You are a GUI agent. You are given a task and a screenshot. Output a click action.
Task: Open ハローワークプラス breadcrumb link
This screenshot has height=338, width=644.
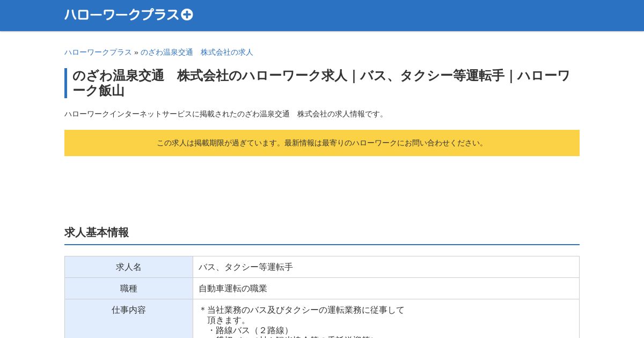[x=98, y=52]
